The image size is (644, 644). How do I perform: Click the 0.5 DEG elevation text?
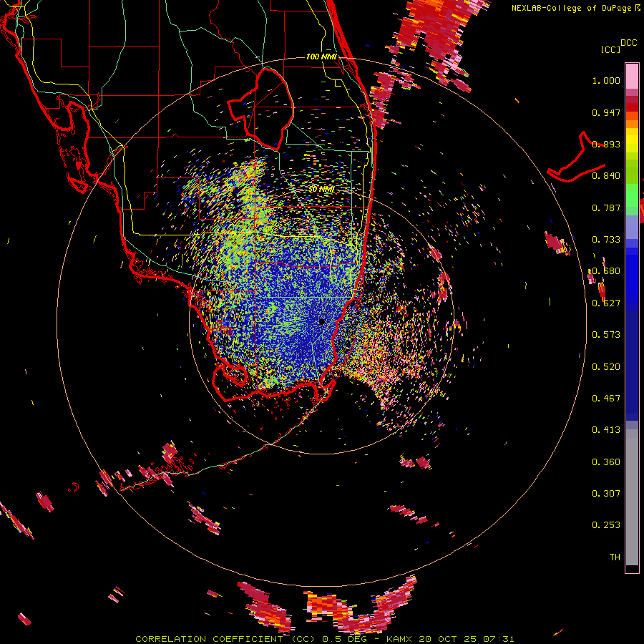(344, 639)
